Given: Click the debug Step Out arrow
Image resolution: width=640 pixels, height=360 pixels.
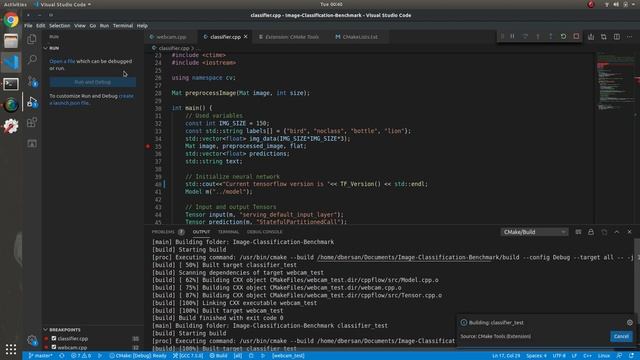Looking at the screenshot, I should tap(550, 37).
